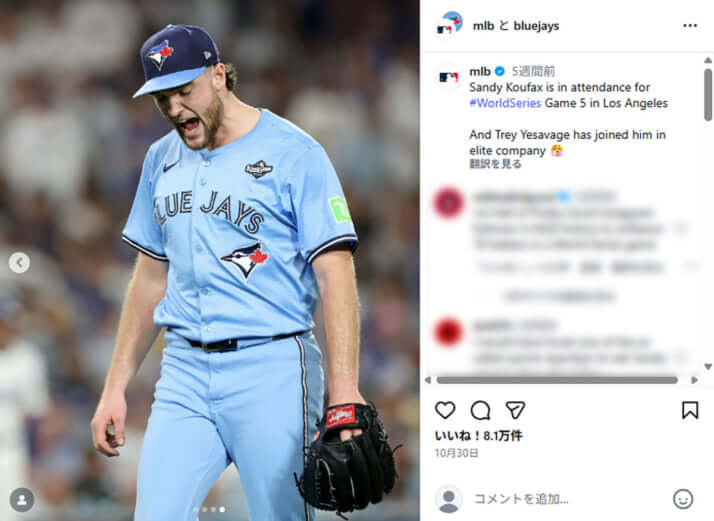Share post via paper plane icon
The width and height of the screenshot is (714, 521).
coord(515,410)
